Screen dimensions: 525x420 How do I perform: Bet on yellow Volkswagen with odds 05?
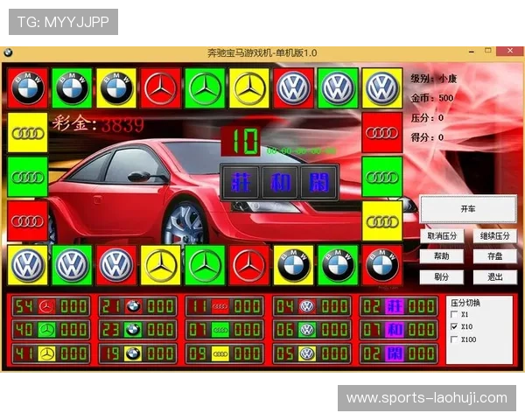click(307, 353)
